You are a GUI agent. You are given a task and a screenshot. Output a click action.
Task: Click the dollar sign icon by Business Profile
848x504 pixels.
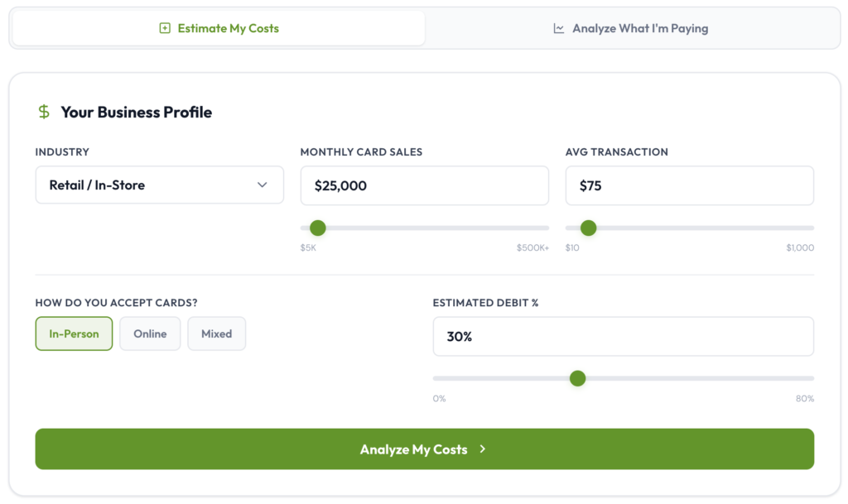point(44,112)
